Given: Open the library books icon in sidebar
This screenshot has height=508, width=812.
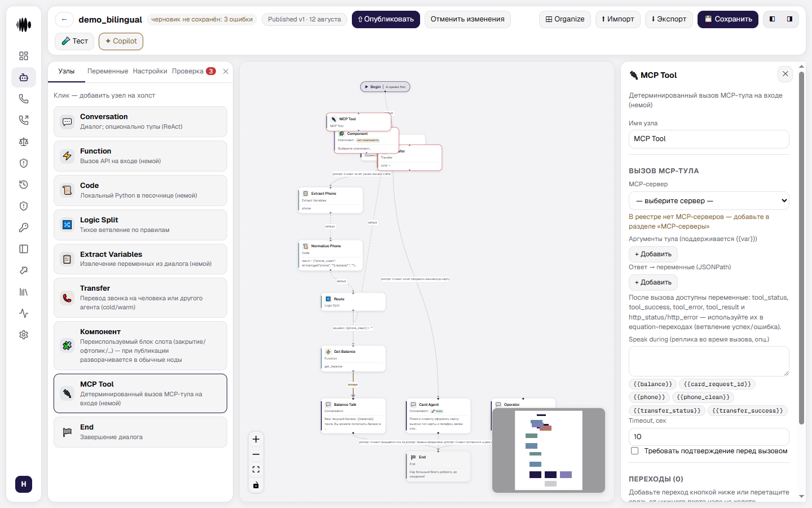Looking at the screenshot, I should click(24, 292).
